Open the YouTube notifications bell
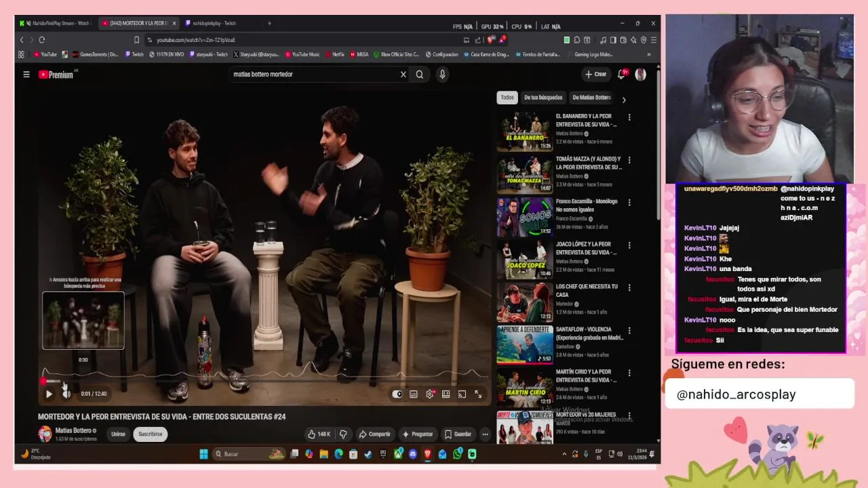The height and width of the screenshot is (488, 868). click(x=621, y=75)
